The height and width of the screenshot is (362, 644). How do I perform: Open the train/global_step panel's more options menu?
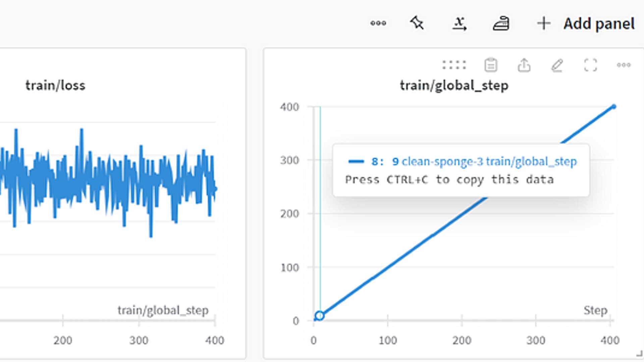point(624,65)
